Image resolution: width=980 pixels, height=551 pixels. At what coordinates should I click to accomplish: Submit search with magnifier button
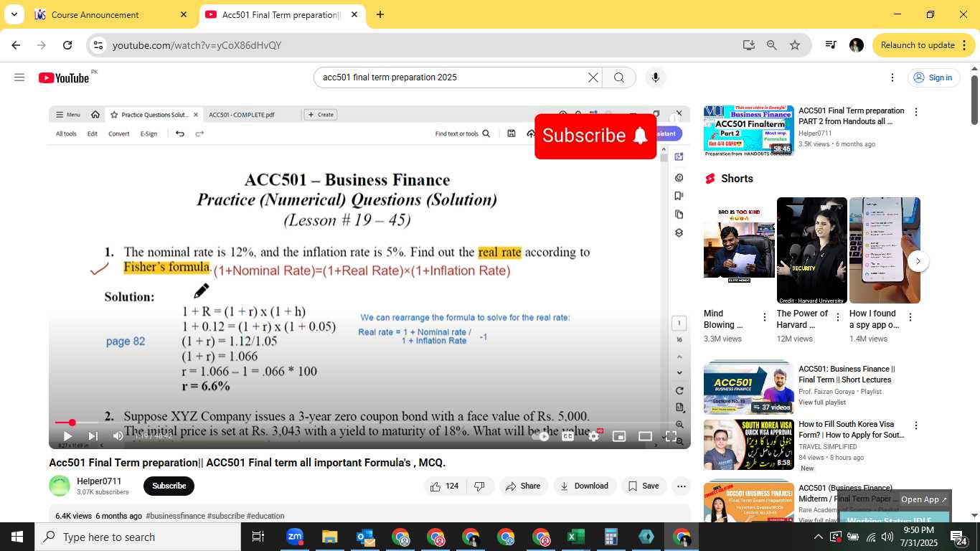[x=619, y=77]
